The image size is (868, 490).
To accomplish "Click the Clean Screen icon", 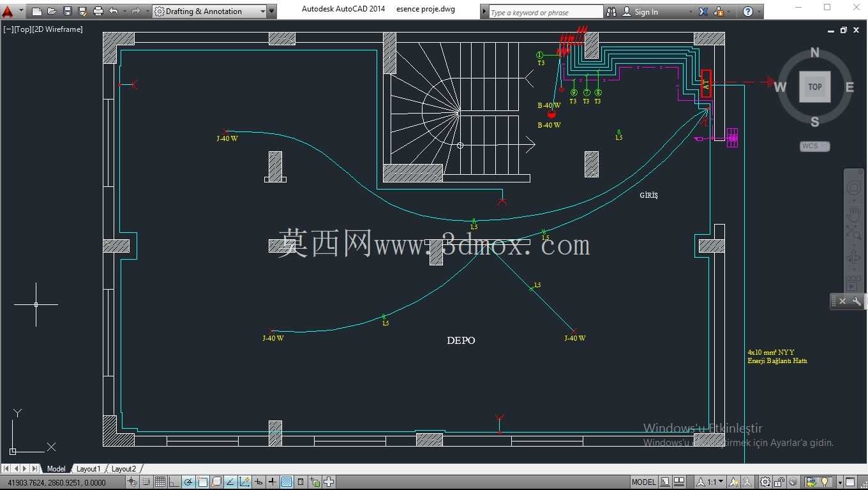I will 851,482.
